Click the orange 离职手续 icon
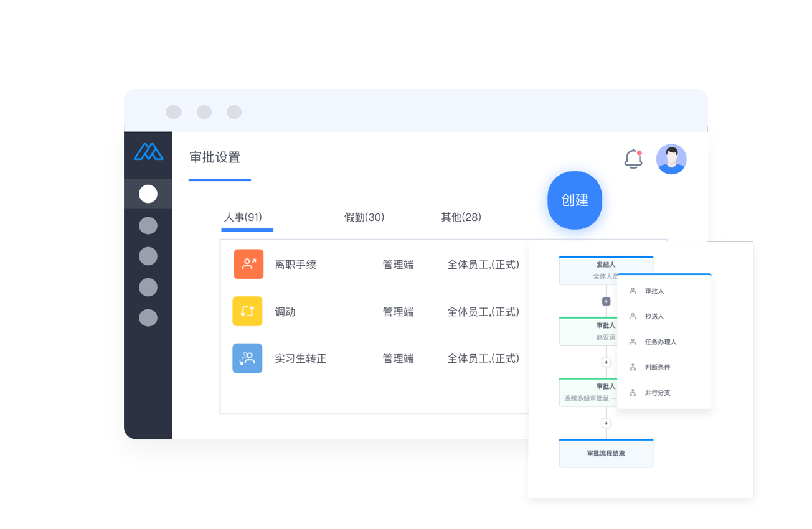This screenshot has height=529, width=812. 248,264
